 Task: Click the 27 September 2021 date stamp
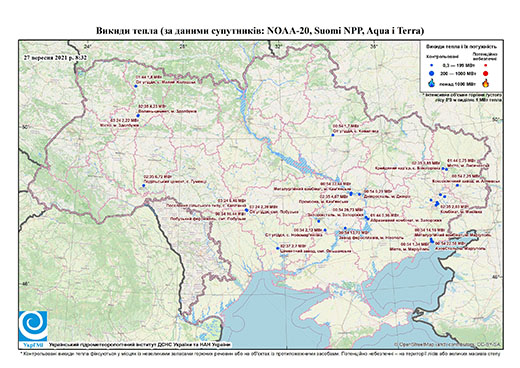(x=55, y=57)
